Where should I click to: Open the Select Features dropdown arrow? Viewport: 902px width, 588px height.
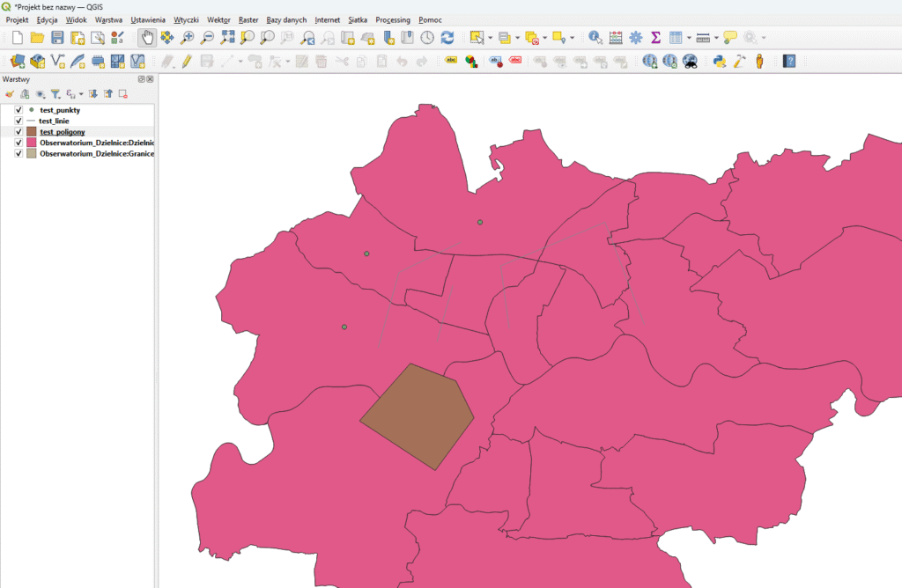(491, 38)
